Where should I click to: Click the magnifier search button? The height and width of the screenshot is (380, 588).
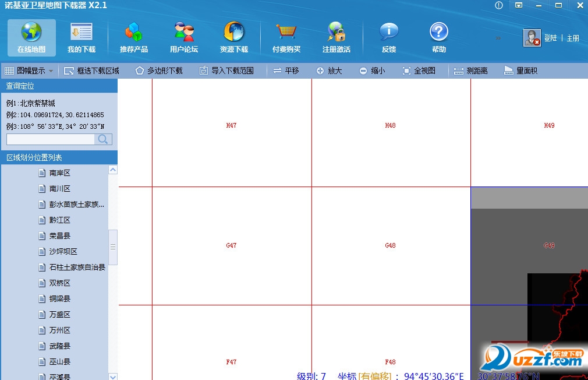103,139
